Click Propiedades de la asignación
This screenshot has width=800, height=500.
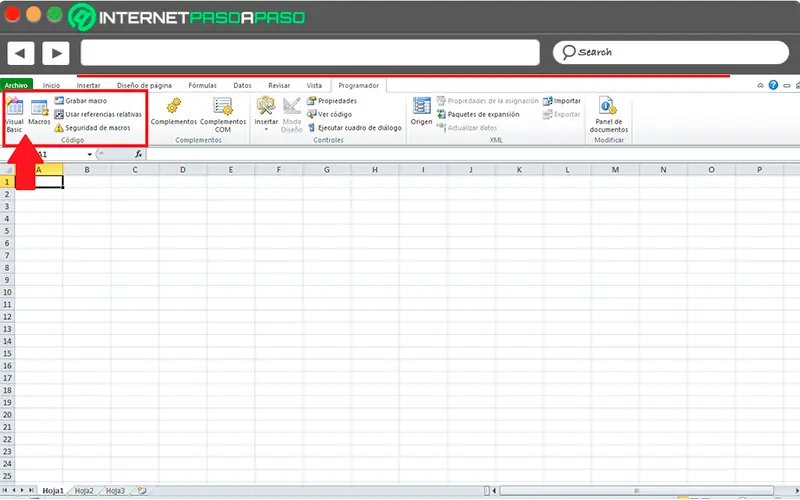point(487,101)
